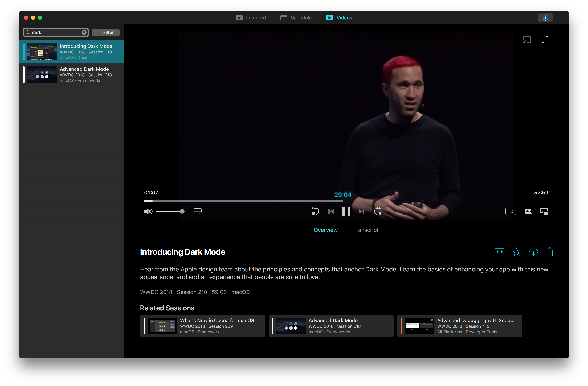Share the Introducing Dark Mode session
588x386 pixels.
coord(549,252)
